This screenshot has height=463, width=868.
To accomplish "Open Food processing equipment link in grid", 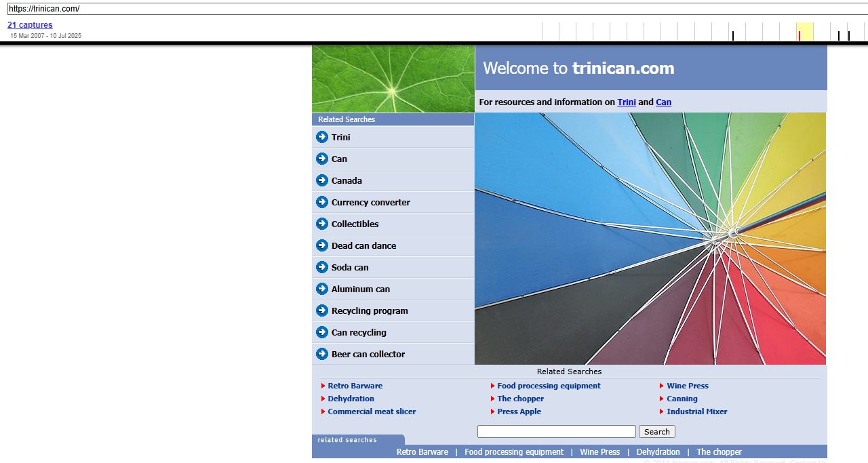I will point(549,386).
